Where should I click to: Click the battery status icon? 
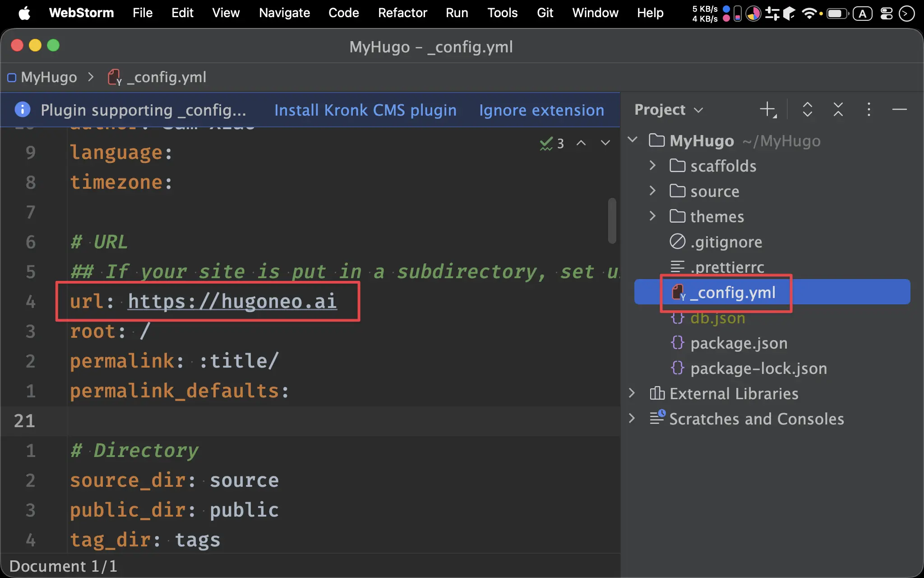click(837, 14)
